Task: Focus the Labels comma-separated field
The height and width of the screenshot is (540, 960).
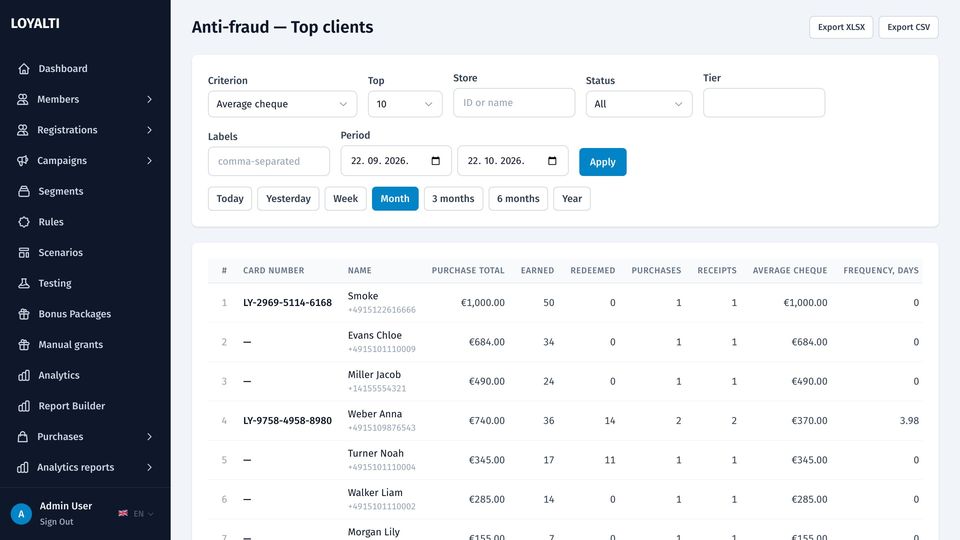Action: click(x=269, y=161)
